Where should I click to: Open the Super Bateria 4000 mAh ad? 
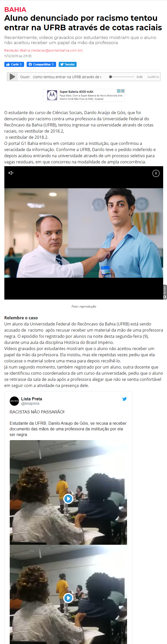[76, 92]
